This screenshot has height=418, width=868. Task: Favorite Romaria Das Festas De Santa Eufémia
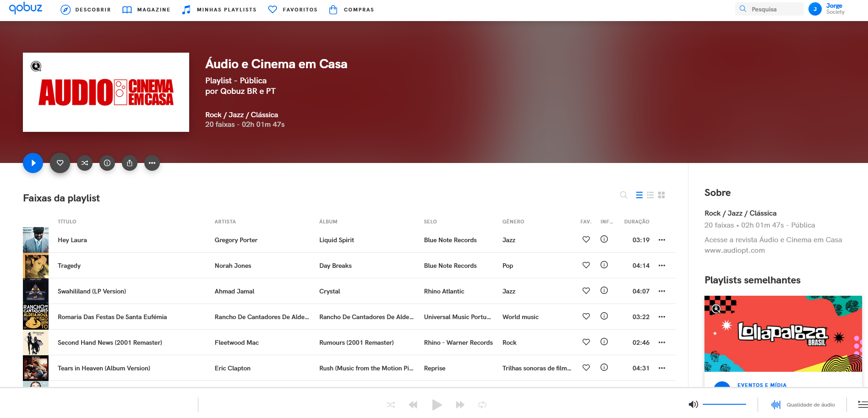[x=586, y=316]
